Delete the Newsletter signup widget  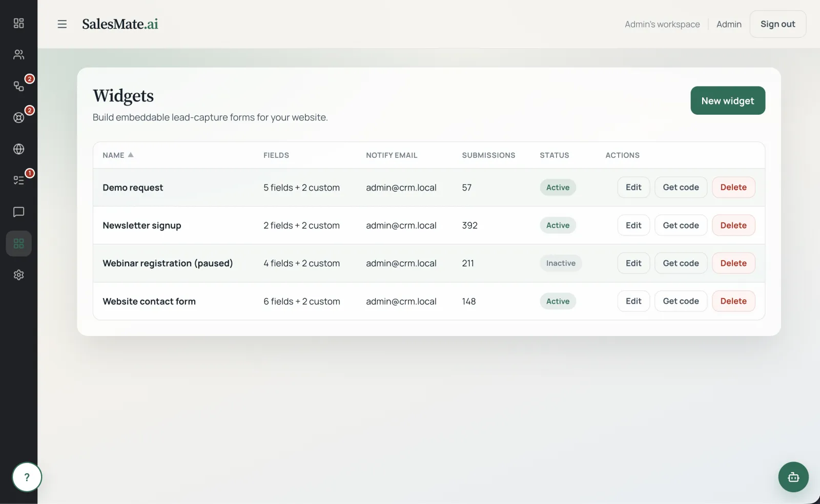(733, 225)
